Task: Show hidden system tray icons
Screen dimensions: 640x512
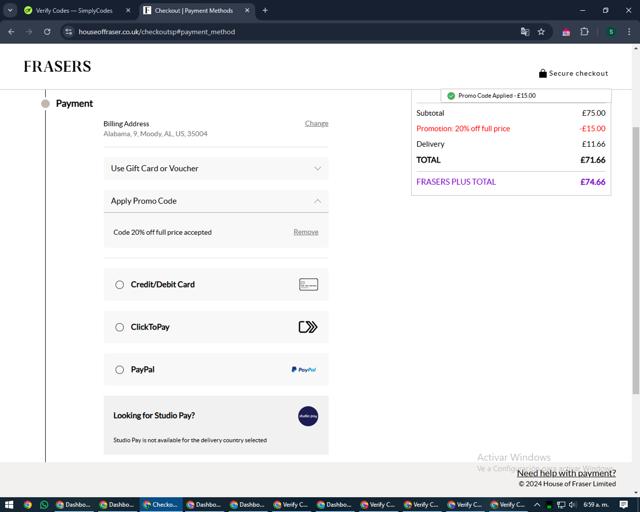Action: click(537, 505)
